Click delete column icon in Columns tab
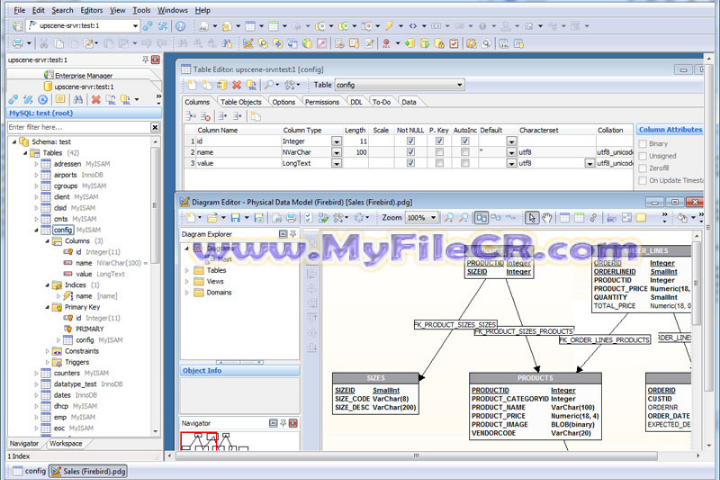Image resolution: width=720 pixels, height=480 pixels. 205,117
